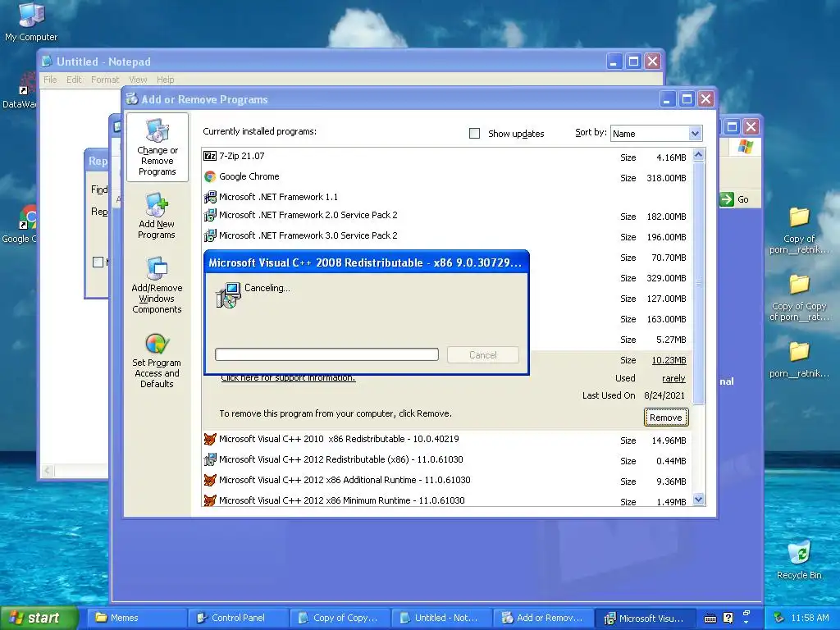Viewport: 840px width, 630px height.
Task: Click the Visual C++ 2012 Minimum Runtime icon
Action: tap(210, 500)
